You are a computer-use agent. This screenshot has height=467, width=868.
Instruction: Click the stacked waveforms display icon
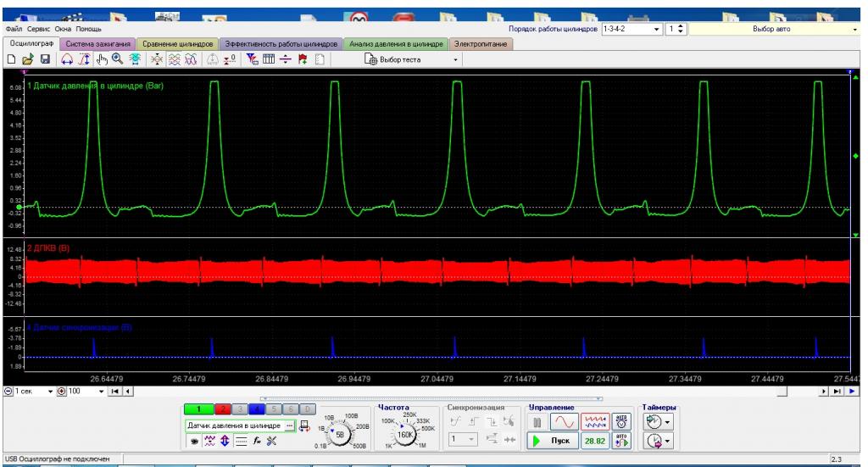(x=175, y=59)
